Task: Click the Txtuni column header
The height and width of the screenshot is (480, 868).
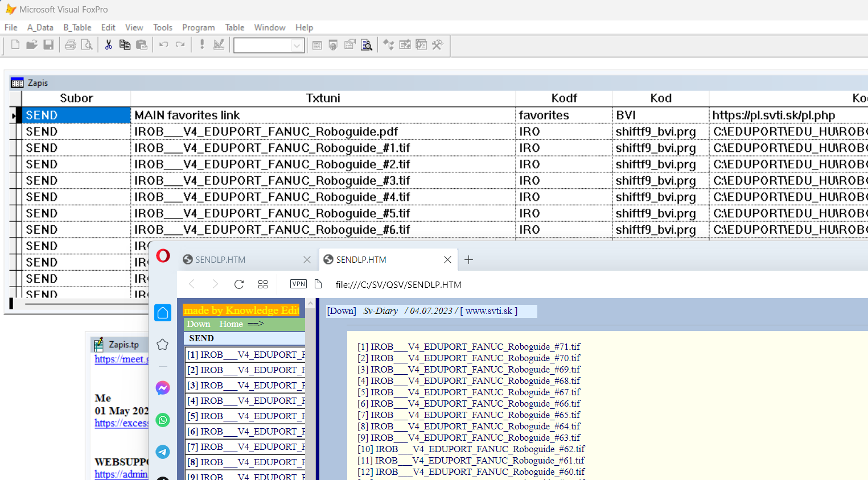Action: (323, 98)
